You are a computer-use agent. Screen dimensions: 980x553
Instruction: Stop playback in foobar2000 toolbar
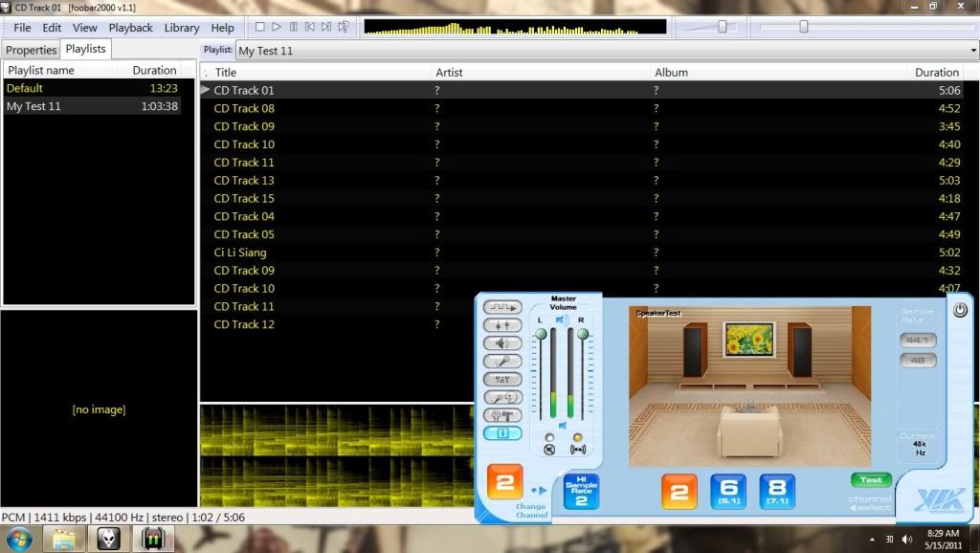coord(260,27)
